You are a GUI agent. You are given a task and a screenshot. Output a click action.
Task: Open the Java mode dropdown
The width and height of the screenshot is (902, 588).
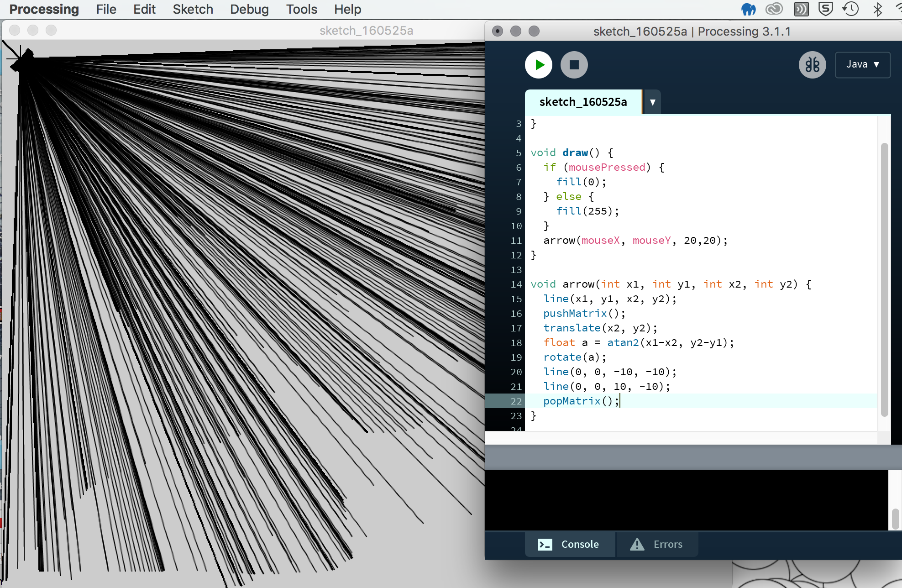pyautogui.click(x=862, y=65)
